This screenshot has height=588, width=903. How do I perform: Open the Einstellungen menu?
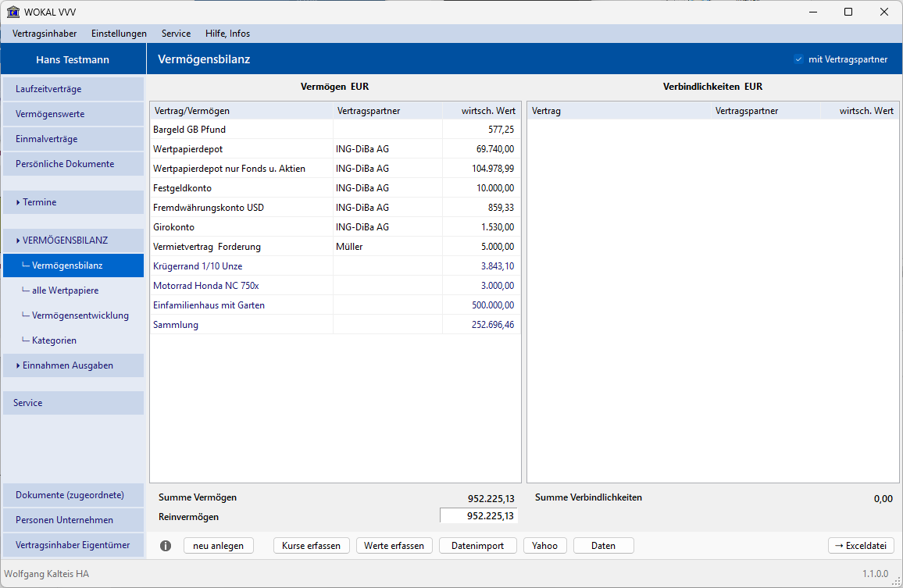pos(119,34)
